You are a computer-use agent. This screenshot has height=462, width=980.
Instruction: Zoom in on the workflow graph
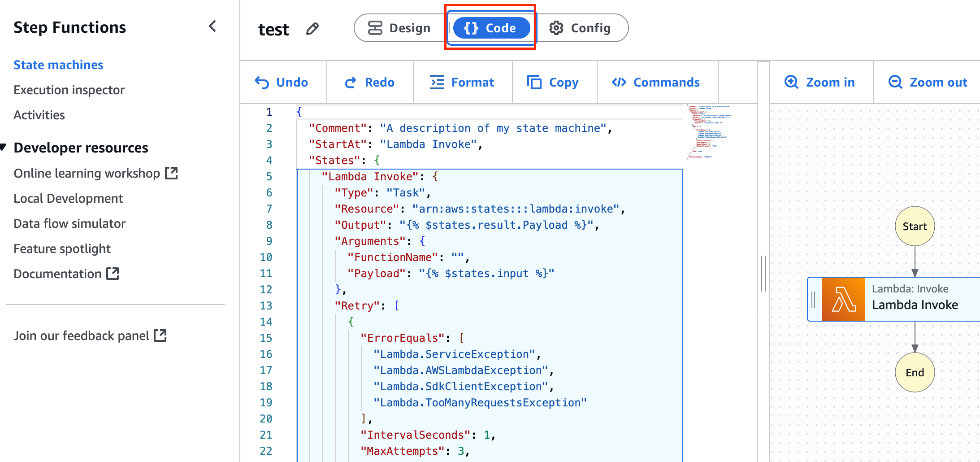click(820, 83)
